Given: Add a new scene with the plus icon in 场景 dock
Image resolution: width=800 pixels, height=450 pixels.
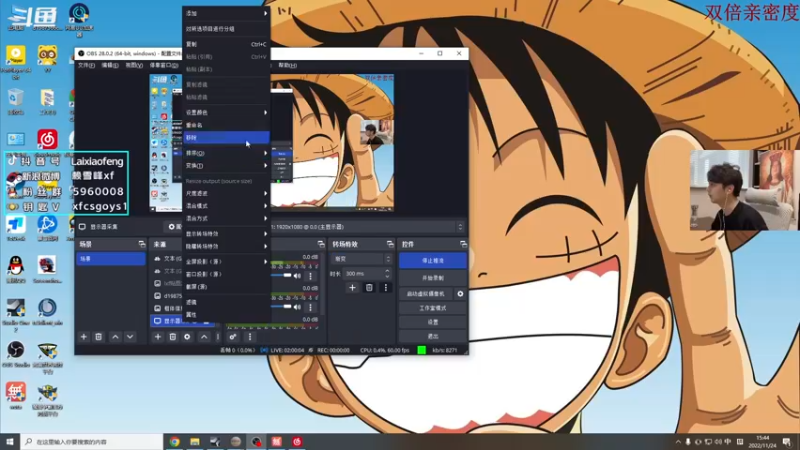Looking at the screenshot, I should coord(84,337).
